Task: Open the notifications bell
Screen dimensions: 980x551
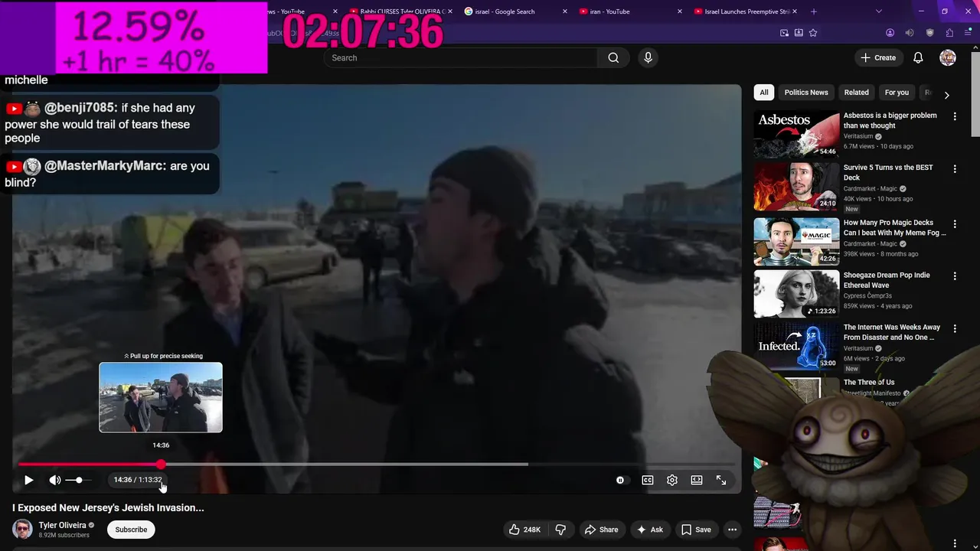Action: coord(918,57)
